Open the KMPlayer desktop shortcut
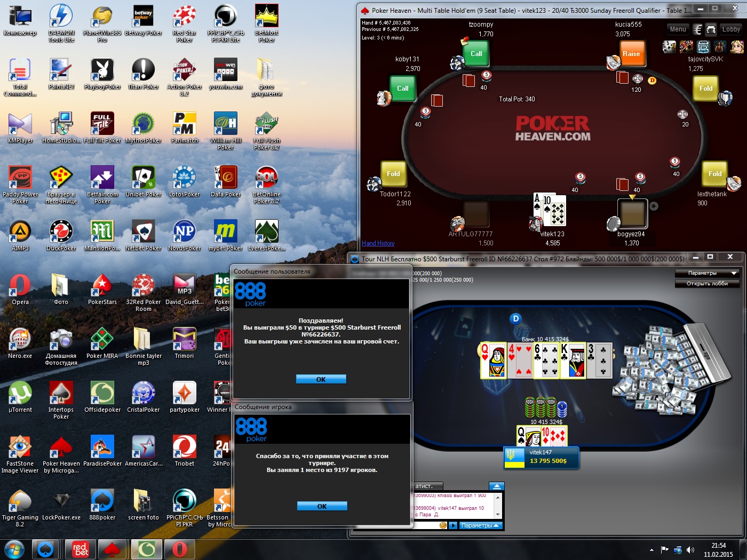 20,128
